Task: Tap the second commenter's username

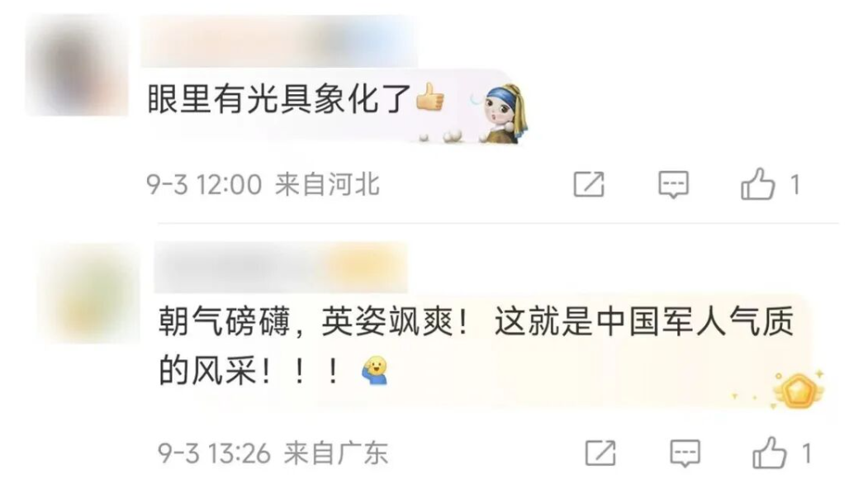Action: (281, 268)
